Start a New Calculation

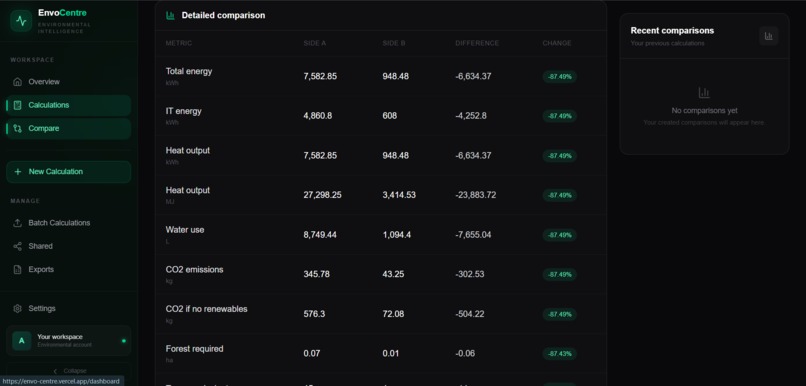pos(68,172)
